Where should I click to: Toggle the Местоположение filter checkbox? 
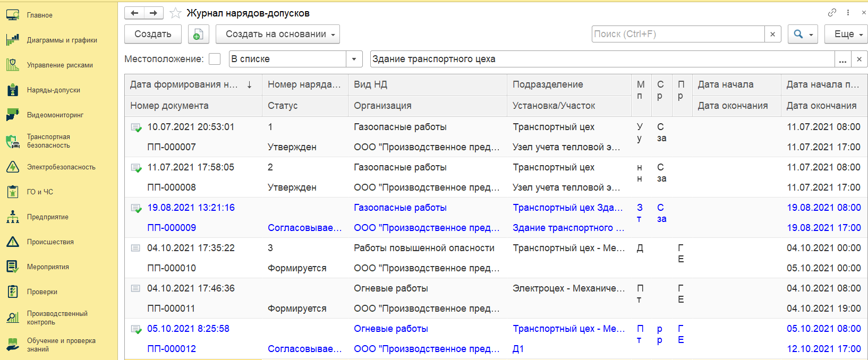(215, 59)
